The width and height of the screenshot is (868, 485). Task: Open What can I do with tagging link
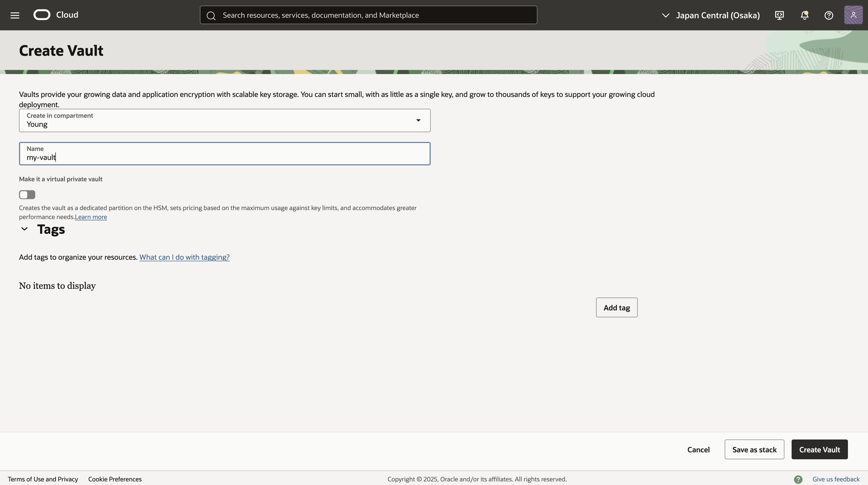point(184,257)
